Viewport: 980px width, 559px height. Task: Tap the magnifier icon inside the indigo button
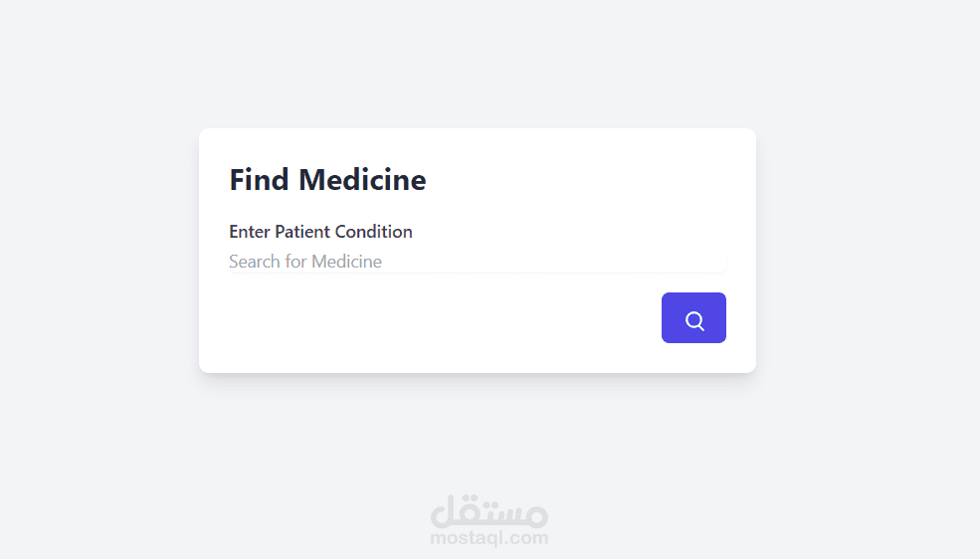(x=694, y=320)
